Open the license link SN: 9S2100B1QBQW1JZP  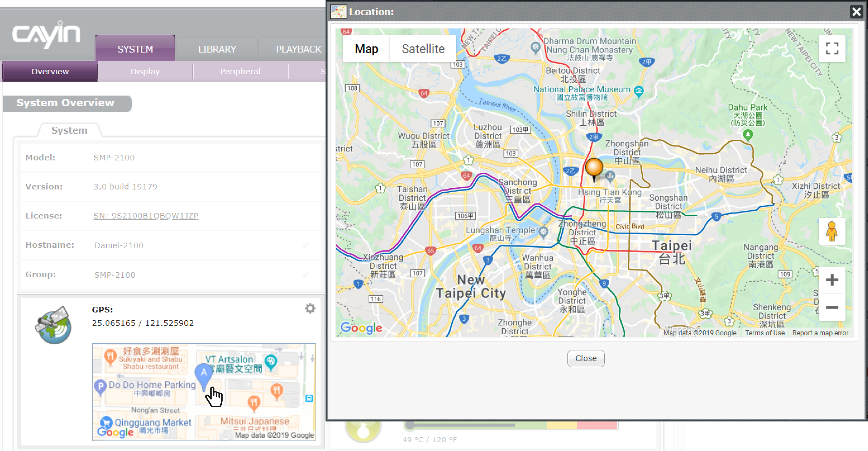click(146, 216)
